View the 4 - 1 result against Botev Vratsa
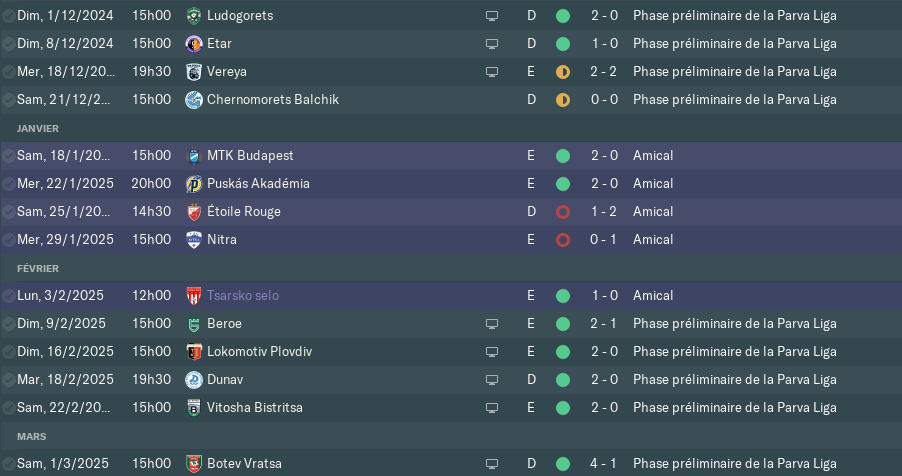 coord(604,463)
